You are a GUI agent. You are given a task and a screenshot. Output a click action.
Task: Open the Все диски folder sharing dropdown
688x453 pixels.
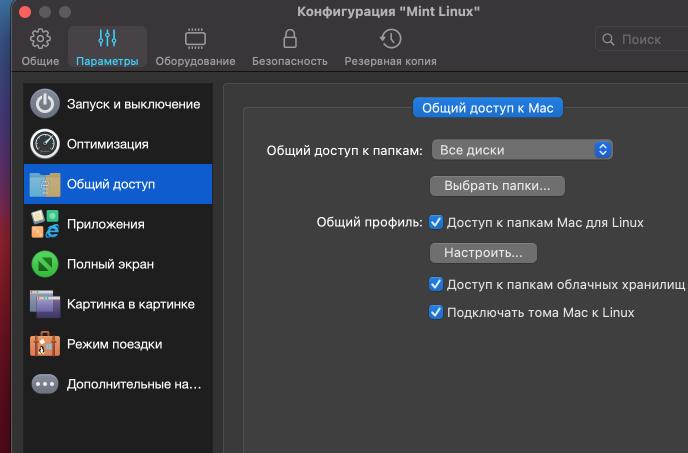[x=521, y=150]
